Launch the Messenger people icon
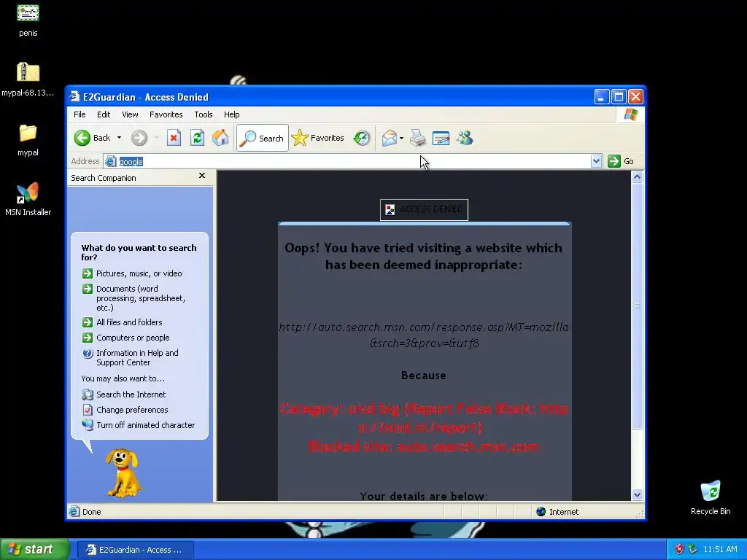 (465, 138)
